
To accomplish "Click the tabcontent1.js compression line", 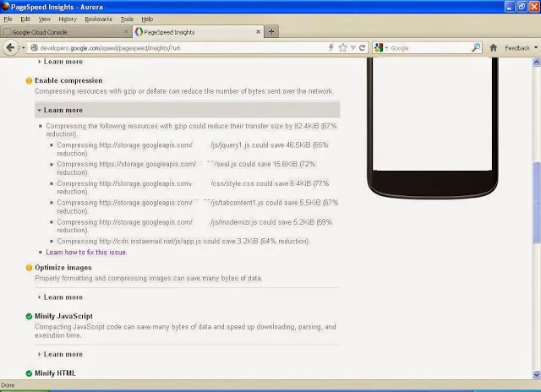I will point(197,207).
